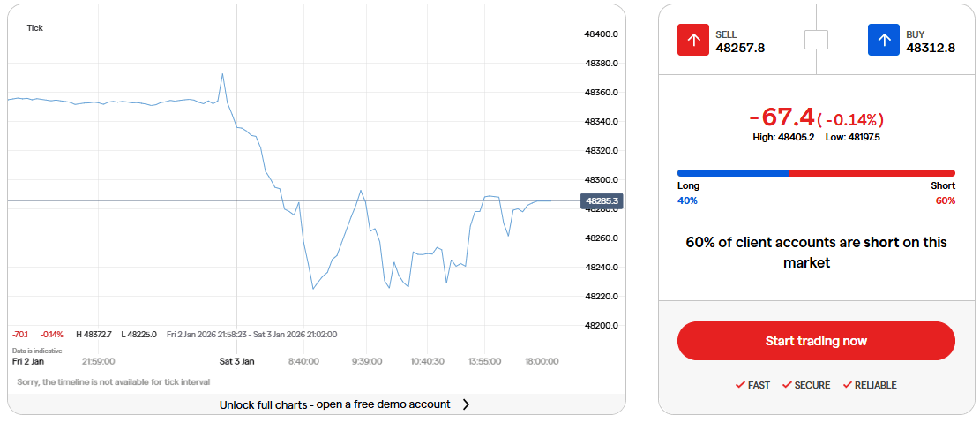This screenshot has height=423, width=980.
Task: Click the 18:00:00 time axis label
Action: [541, 361]
